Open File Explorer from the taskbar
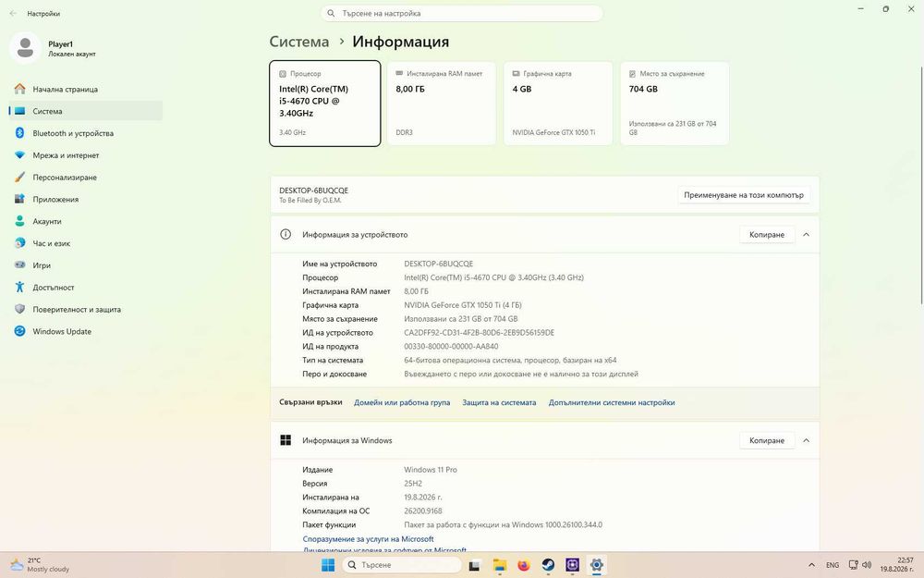 click(x=500, y=565)
